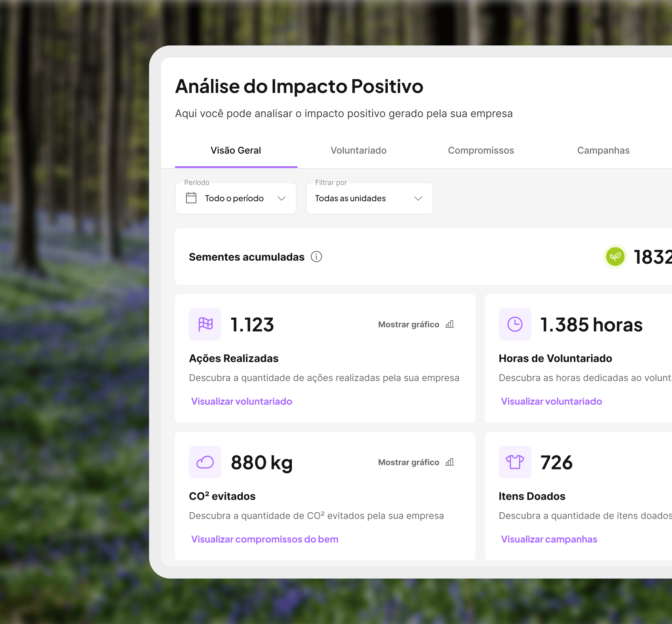Click bar chart icon in CO² evitados card
Screen dimensions: 672x624
click(x=450, y=462)
